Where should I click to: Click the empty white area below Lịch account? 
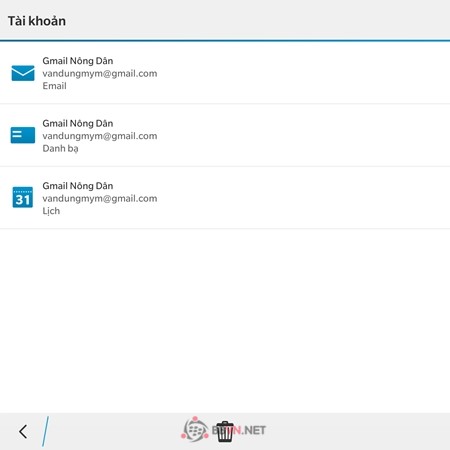(x=225, y=320)
